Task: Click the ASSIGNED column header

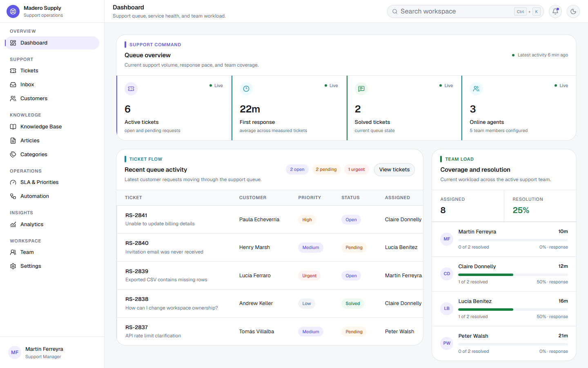Action: click(x=397, y=198)
